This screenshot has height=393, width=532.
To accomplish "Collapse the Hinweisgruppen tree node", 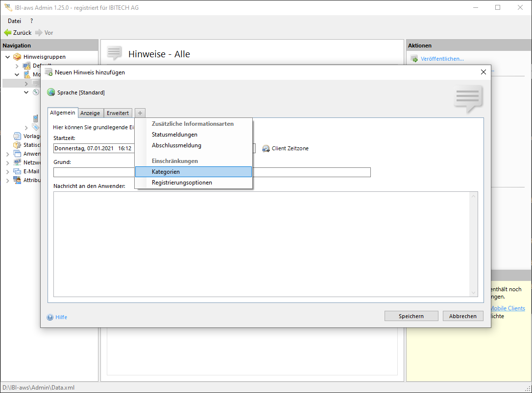I will coord(8,57).
